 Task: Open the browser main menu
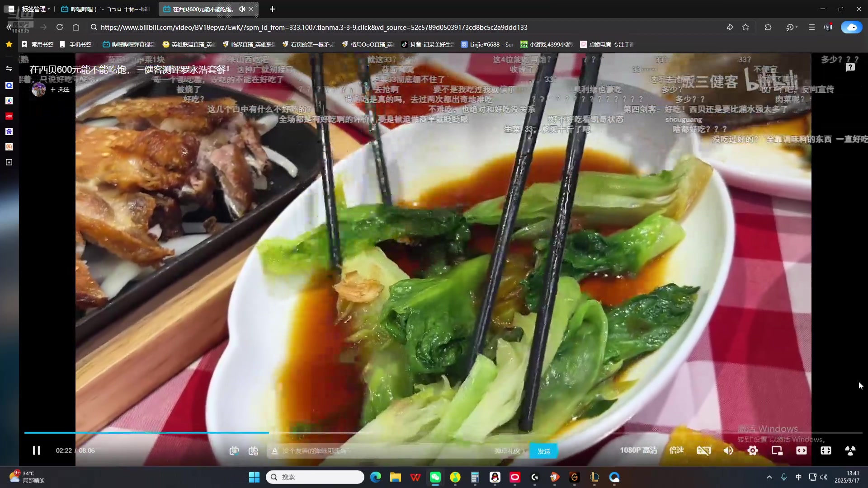811,27
